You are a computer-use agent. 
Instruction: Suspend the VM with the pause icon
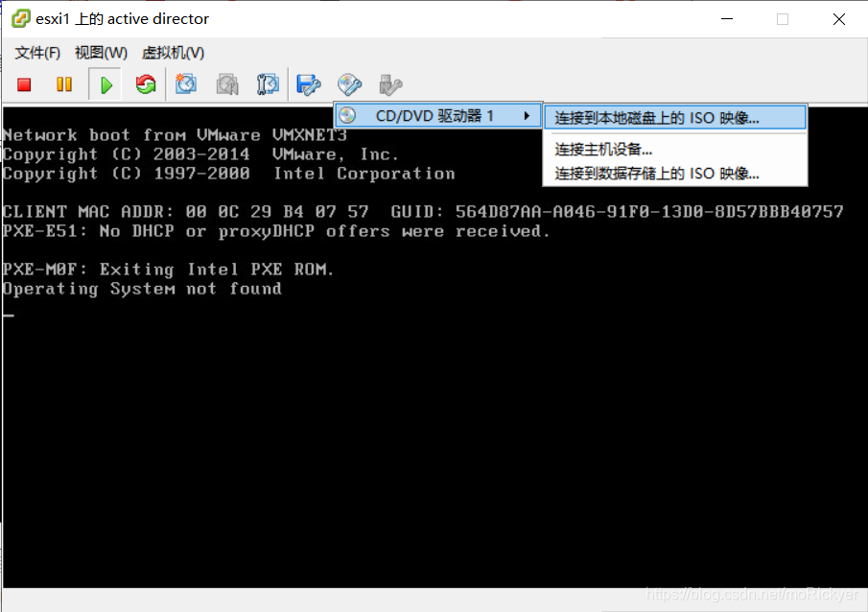point(64,84)
